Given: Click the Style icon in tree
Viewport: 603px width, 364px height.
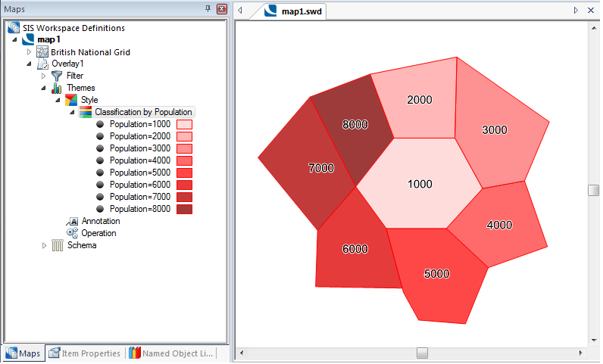Looking at the screenshot, I should (71, 100).
